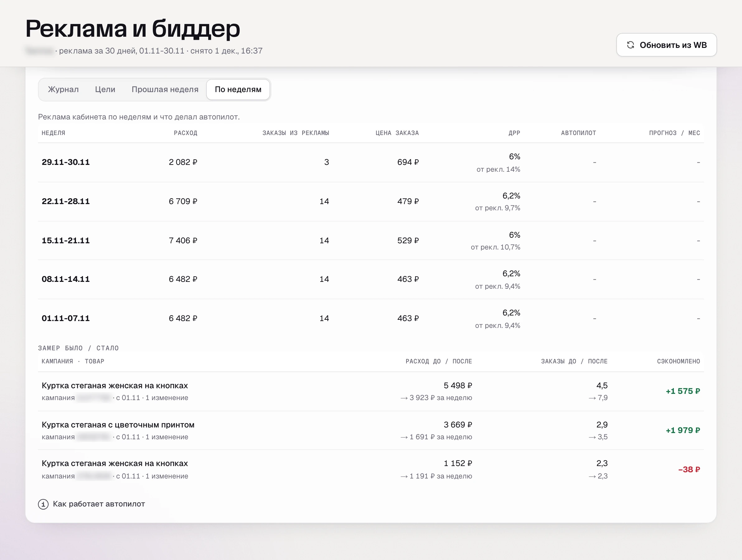Screen dimensions: 742x560
Task: Click the ЗАКАЗЫ ИЗ РЕКЛАМЫ column header
Action: (x=296, y=133)
